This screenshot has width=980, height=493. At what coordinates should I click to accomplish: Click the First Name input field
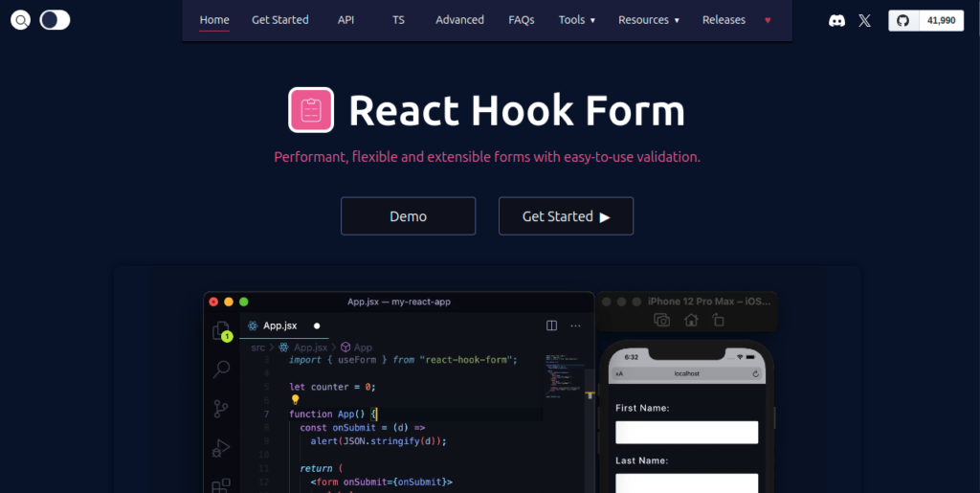coord(687,433)
